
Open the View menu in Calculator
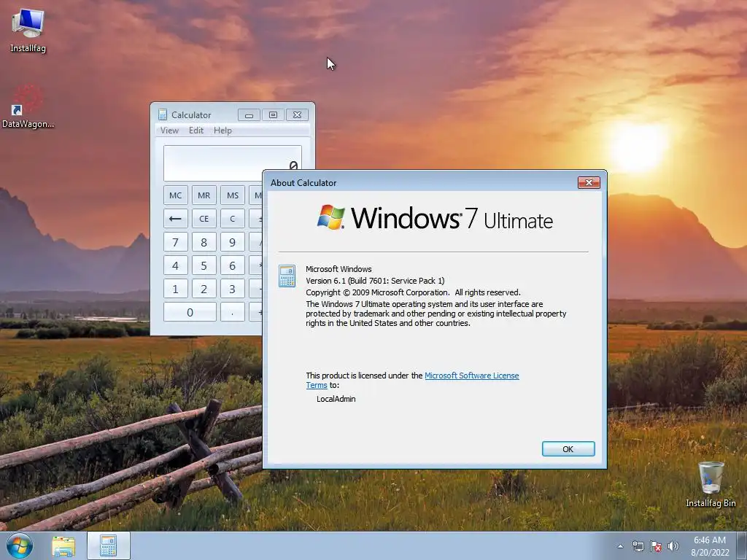coord(169,131)
